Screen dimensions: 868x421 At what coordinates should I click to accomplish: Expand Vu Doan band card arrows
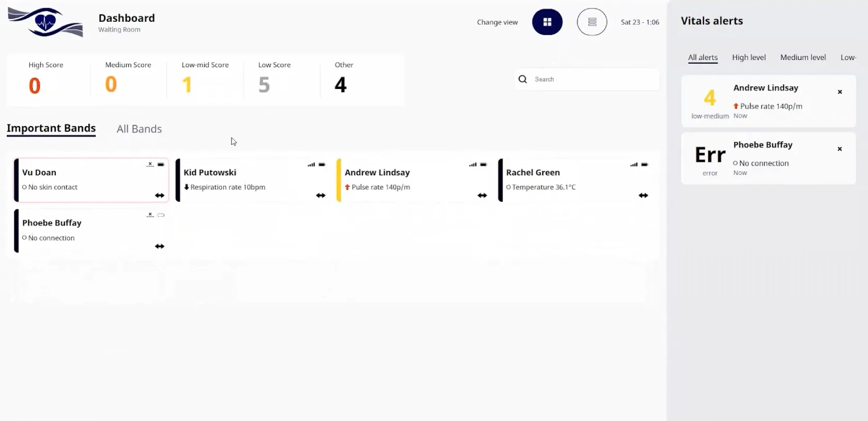[x=160, y=196]
